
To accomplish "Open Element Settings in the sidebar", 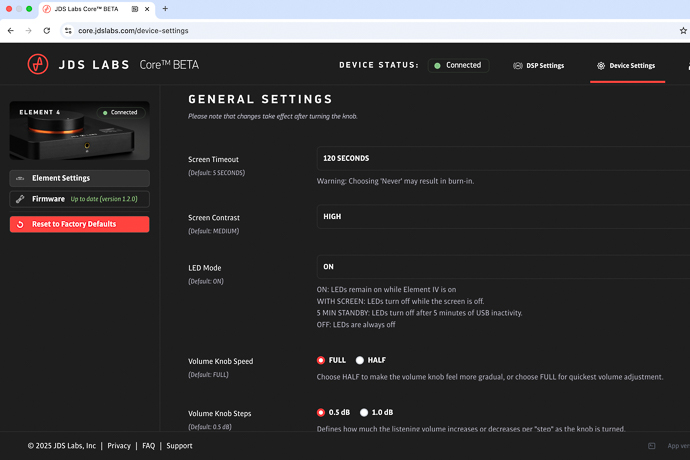I will [x=80, y=178].
